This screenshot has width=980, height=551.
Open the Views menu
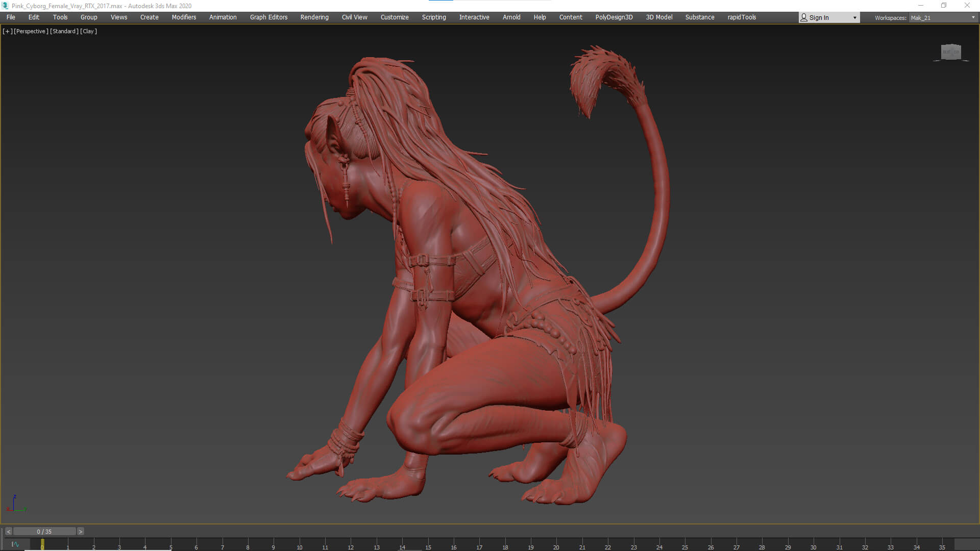(x=119, y=17)
